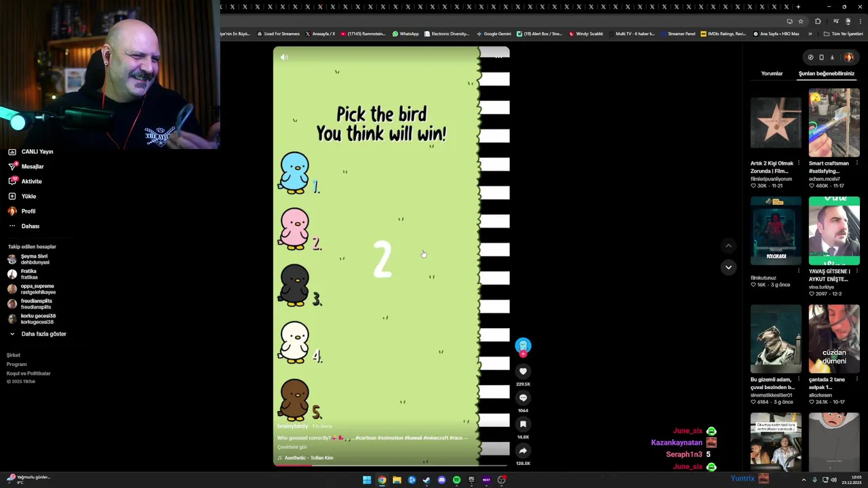Screen dimensions: 868x488
Task: Click the TikTok download app icon
Action: [x=832, y=58]
